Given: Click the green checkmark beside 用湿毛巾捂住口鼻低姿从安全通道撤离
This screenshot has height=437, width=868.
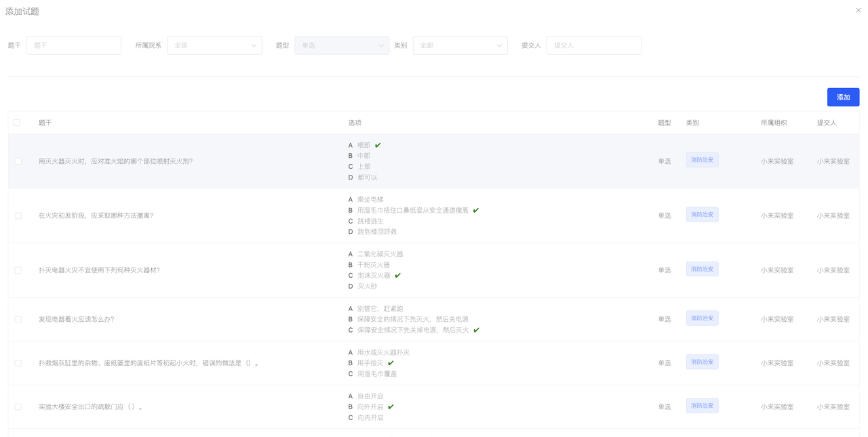Looking at the screenshot, I should (x=476, y=210).
